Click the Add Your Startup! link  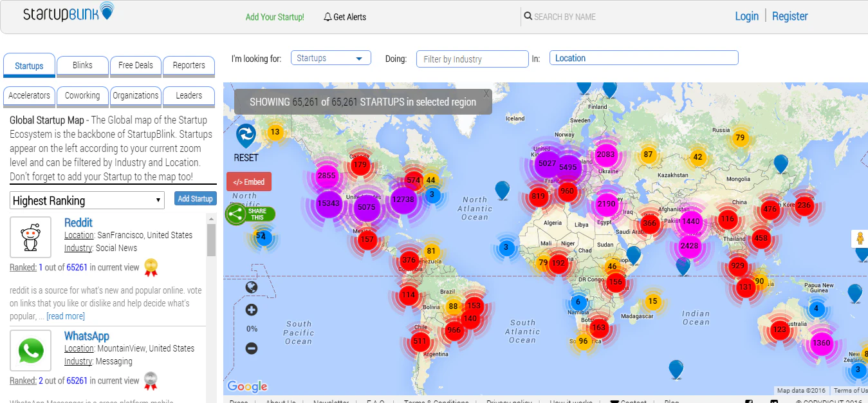tap(275, 17)
